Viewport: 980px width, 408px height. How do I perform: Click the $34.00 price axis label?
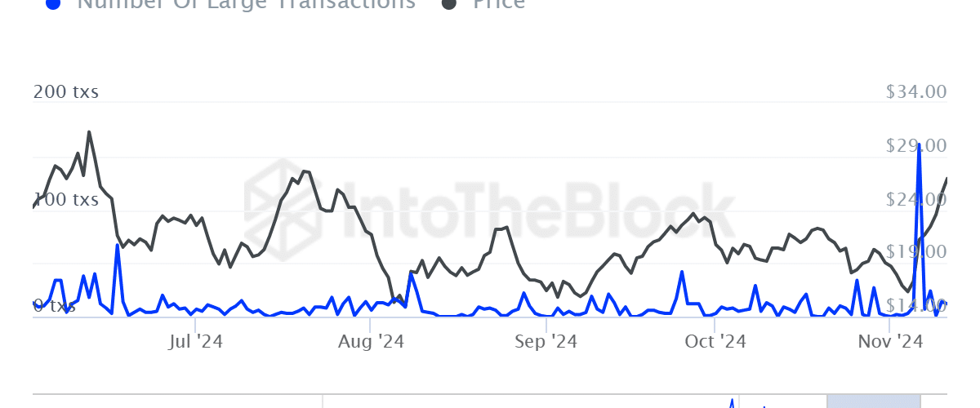pos(916,92)
